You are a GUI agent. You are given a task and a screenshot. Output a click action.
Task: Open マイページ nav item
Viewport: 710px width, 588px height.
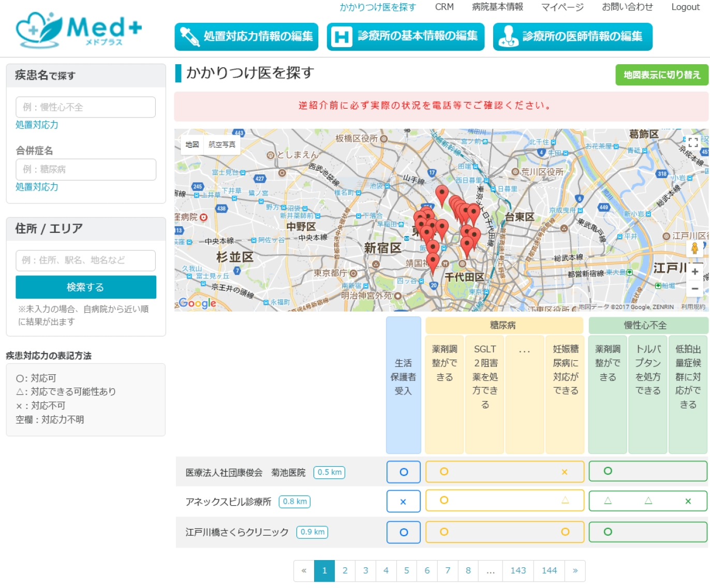(x=563, y=7)
